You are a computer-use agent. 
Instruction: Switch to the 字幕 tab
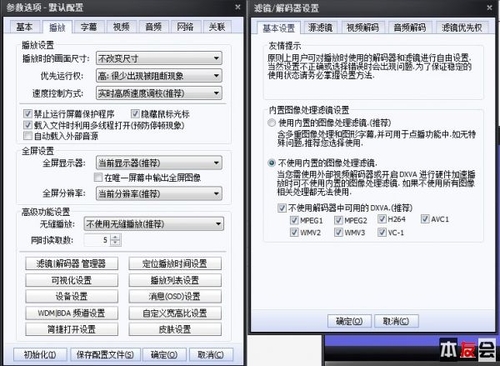89,27
